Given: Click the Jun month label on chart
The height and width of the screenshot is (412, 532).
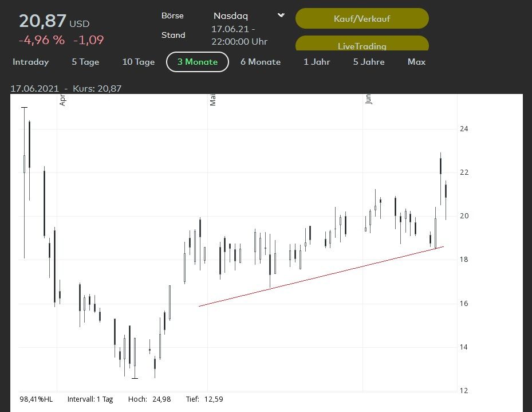Looking at the screenshot, I should pos(369,100).
